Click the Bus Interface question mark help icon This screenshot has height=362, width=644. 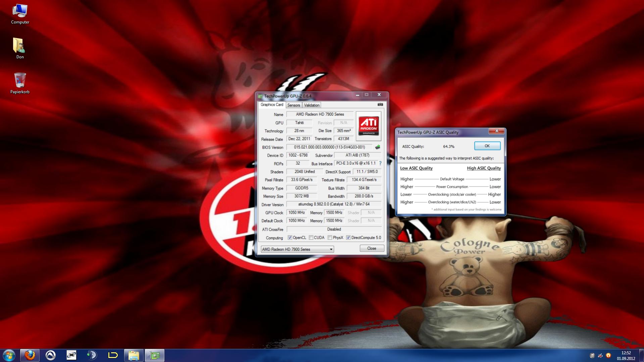380,163
